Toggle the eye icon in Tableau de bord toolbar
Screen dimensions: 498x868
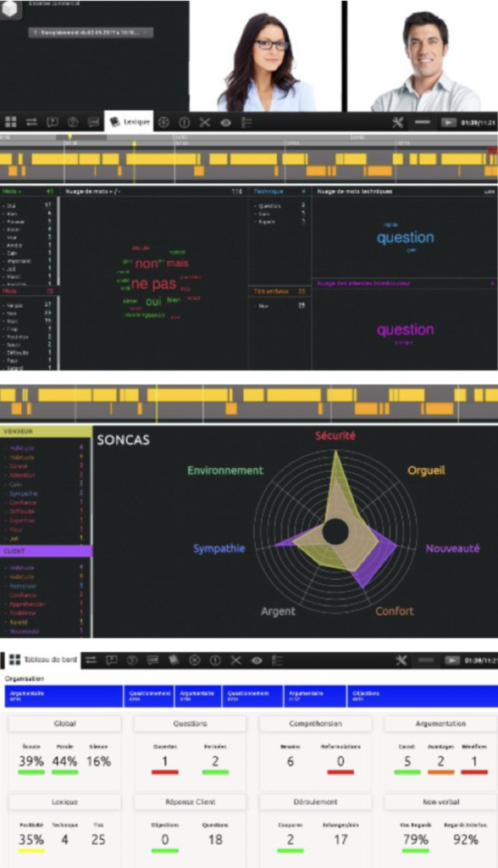point(256,659)
